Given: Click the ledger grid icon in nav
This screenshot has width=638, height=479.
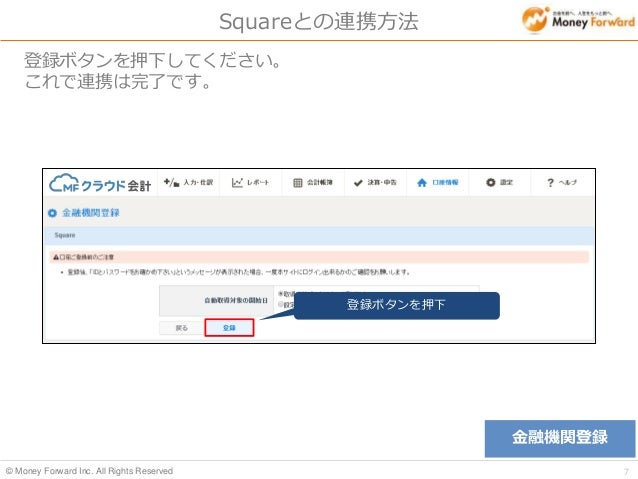Looking at the screenshot, I should tap(298, 183).
